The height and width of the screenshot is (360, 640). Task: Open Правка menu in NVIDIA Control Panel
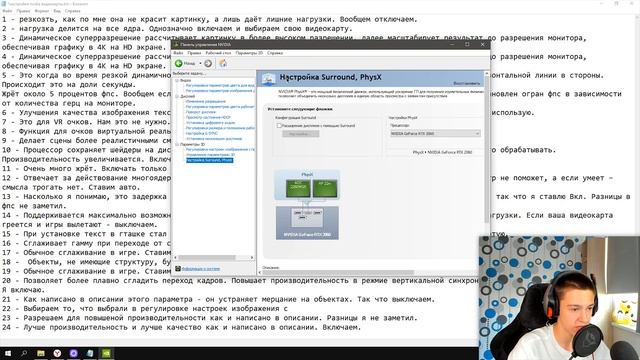pyautogui.click(x=194, y=53)
